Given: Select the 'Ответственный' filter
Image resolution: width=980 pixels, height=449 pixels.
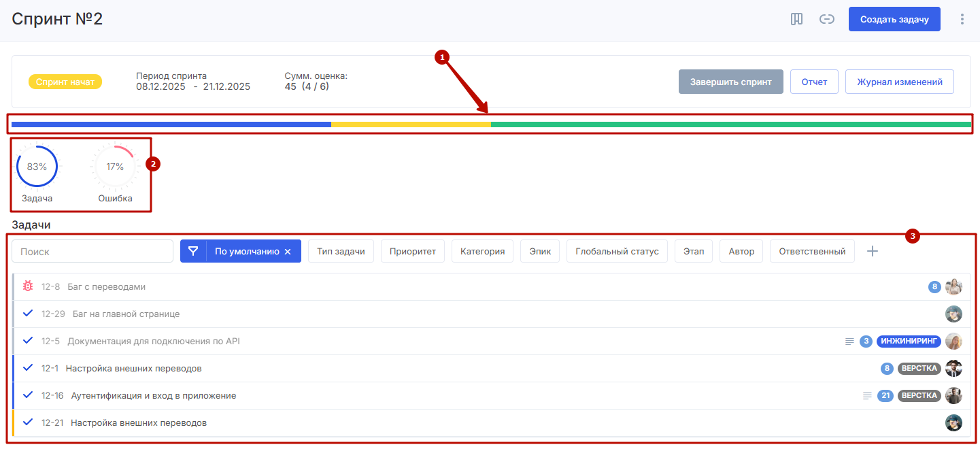Looking at the screenshot, I should [812, 251].
